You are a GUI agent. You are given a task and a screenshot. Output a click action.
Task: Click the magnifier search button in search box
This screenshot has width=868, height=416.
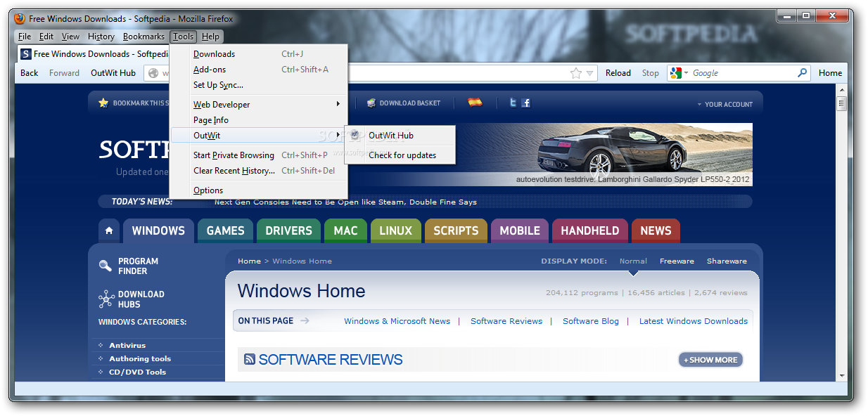point(802,72)
